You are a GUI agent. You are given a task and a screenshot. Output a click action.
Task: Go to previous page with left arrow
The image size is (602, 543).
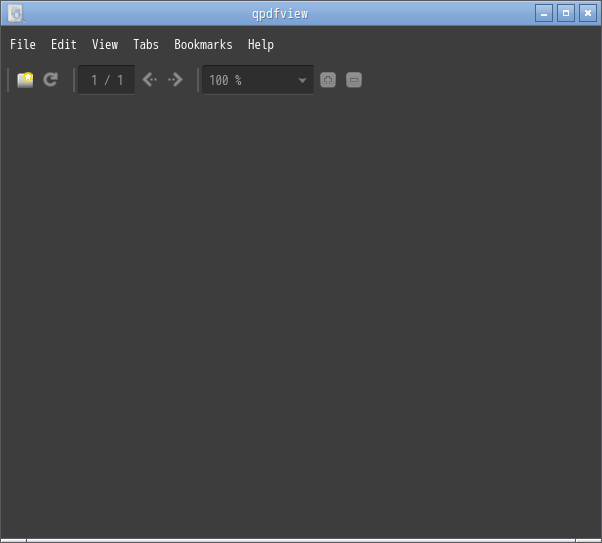coord(150,80)
